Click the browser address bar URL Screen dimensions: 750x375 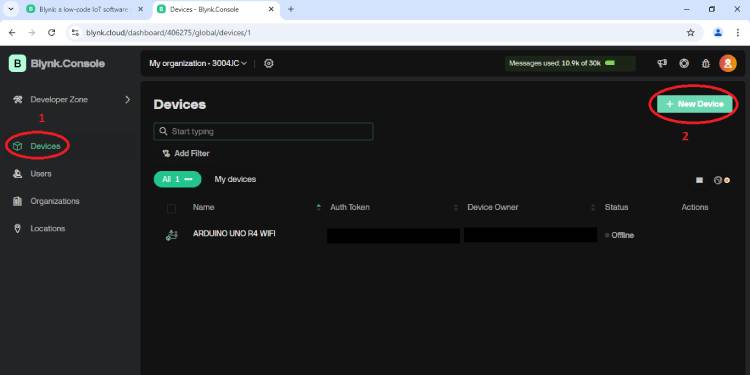click(x=168, y=33)
